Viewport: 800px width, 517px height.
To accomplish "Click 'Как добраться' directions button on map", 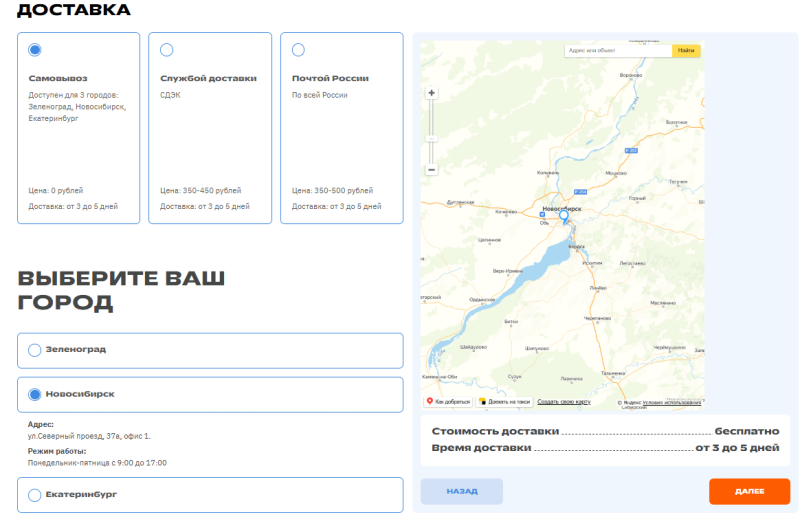I will (449, 402).
